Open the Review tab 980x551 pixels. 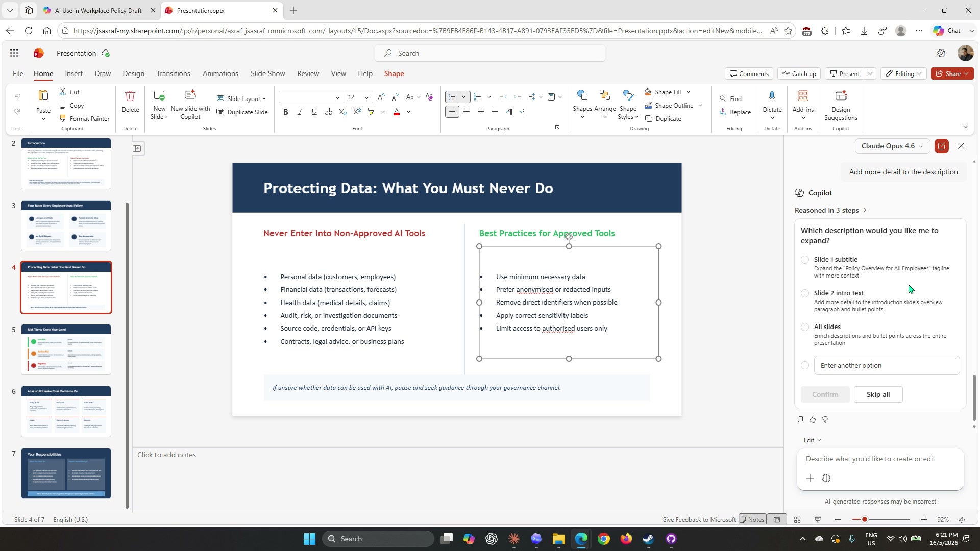(308, 74)
